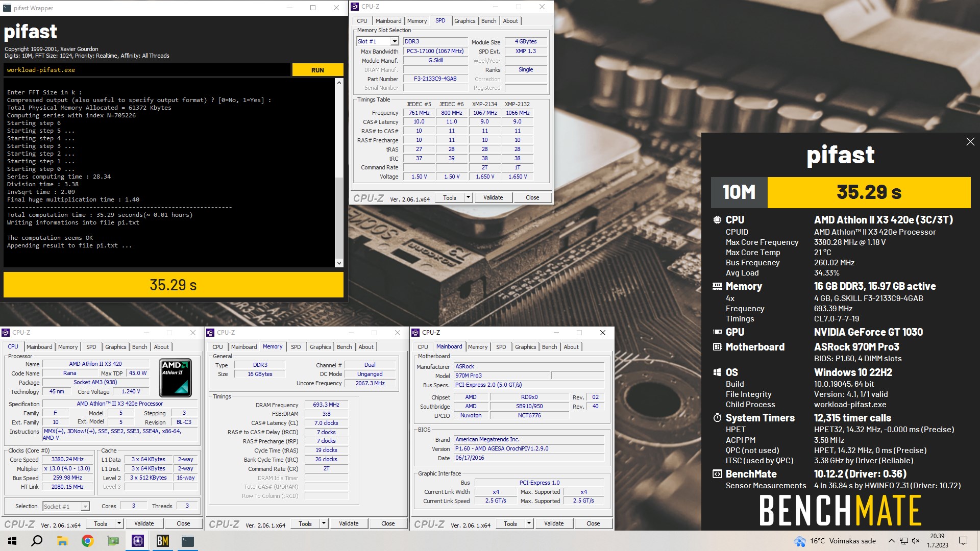Click DRAM Frequency 693.3 MHz value

click(326, 405)
